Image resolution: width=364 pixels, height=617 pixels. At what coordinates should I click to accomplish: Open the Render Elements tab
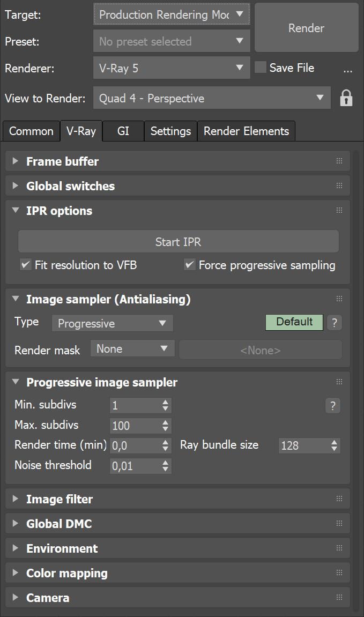(246, 131)
